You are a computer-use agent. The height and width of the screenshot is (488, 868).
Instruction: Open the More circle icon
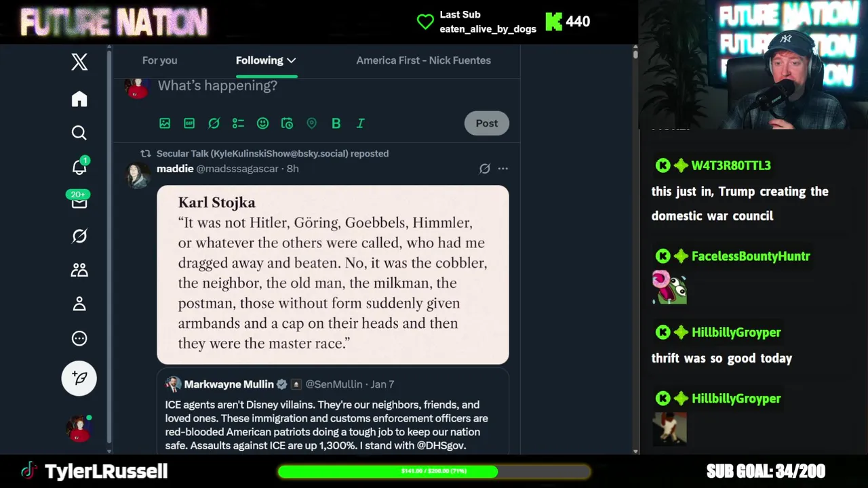[79, 338]
